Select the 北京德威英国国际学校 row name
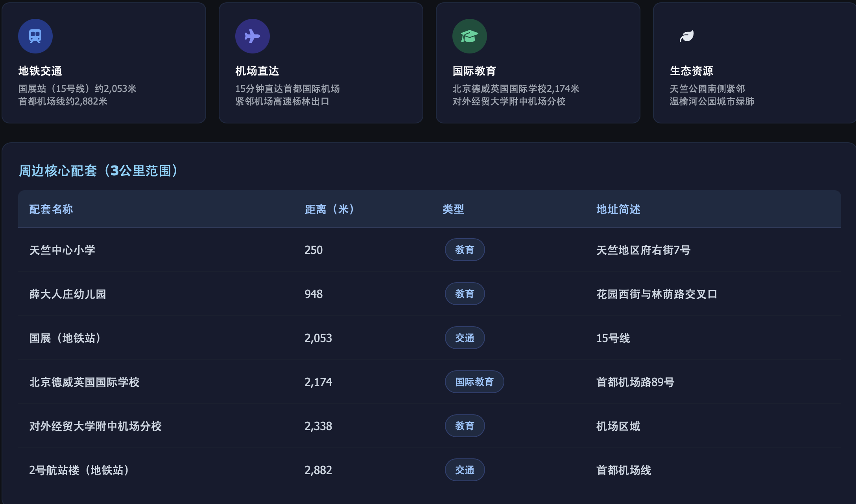856x504 pixels. click(84, 382)
